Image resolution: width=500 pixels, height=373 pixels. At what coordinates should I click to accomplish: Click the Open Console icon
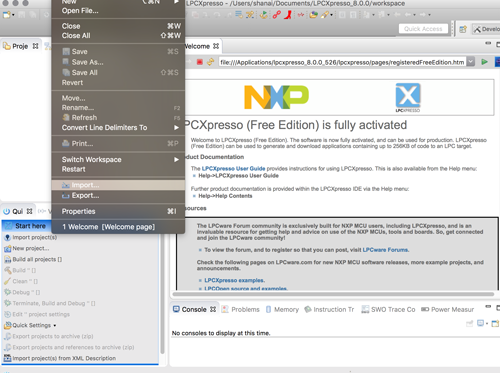pyautogui.click(x=495, y=323)
